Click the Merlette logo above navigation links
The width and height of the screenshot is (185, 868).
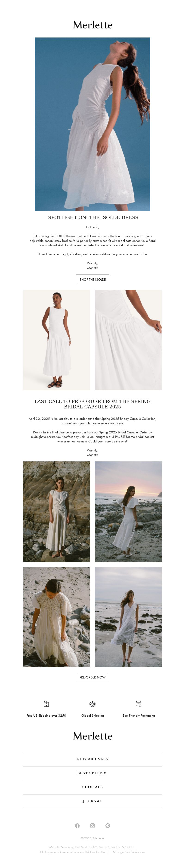[x=92, y=736]
